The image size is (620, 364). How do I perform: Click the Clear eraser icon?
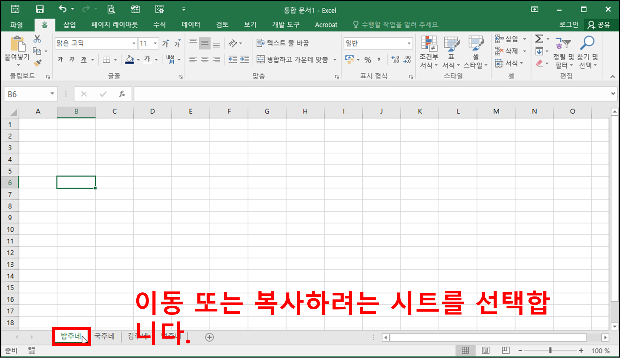tap(539, 63)
